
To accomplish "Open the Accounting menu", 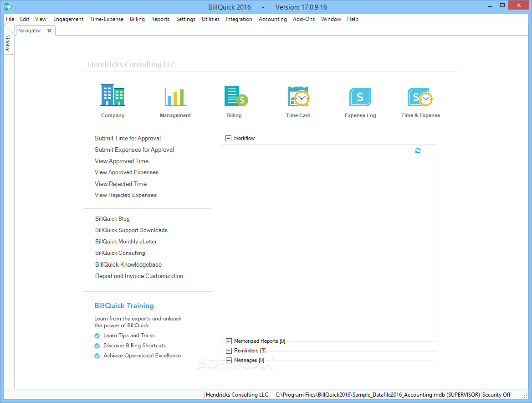I will click(x=272, y=19).
